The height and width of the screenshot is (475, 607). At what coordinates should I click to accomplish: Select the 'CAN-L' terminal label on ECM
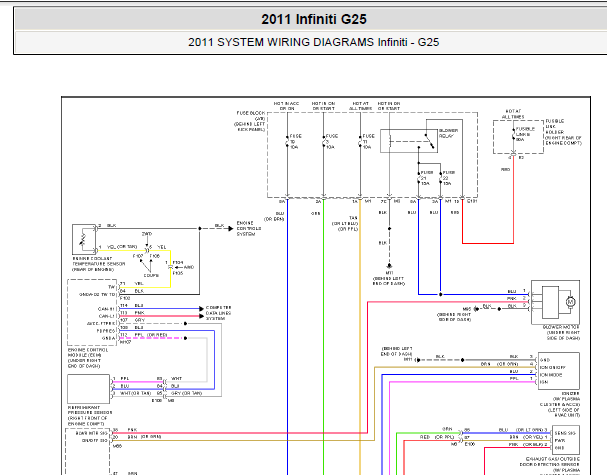tap(106, 316)
